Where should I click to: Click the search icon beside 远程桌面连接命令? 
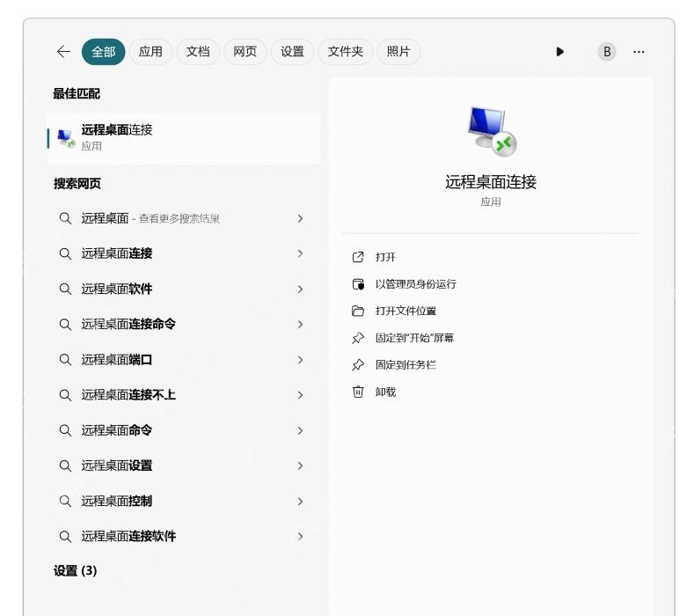click(65, 325)
